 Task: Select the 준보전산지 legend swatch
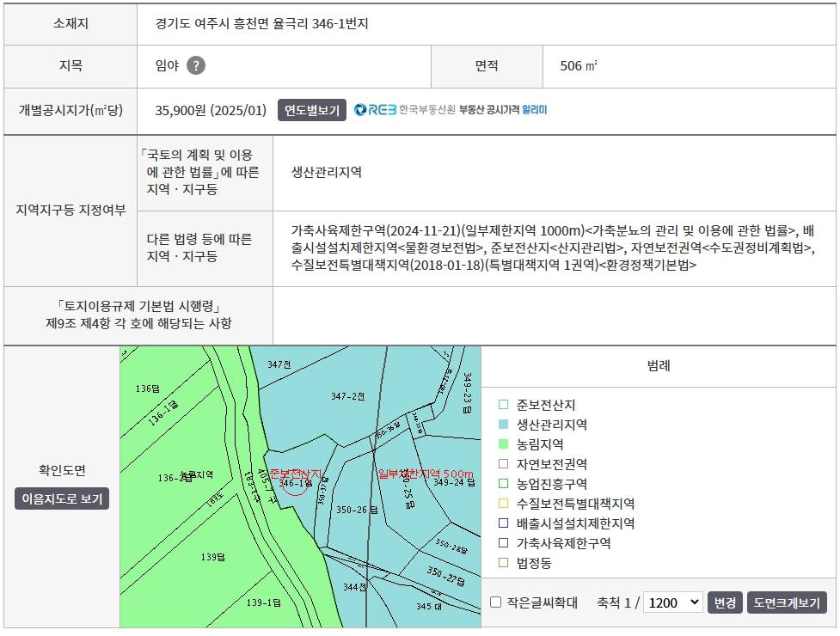(503, 405)
